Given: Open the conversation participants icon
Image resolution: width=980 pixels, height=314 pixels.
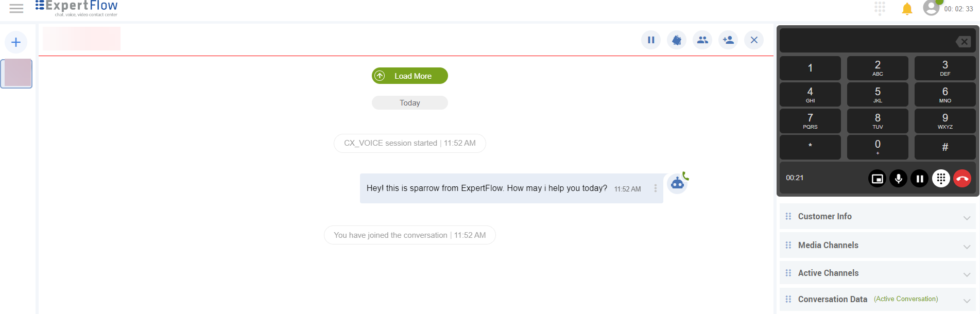Looking at the screenshot, I should click(x=702, y=40).
